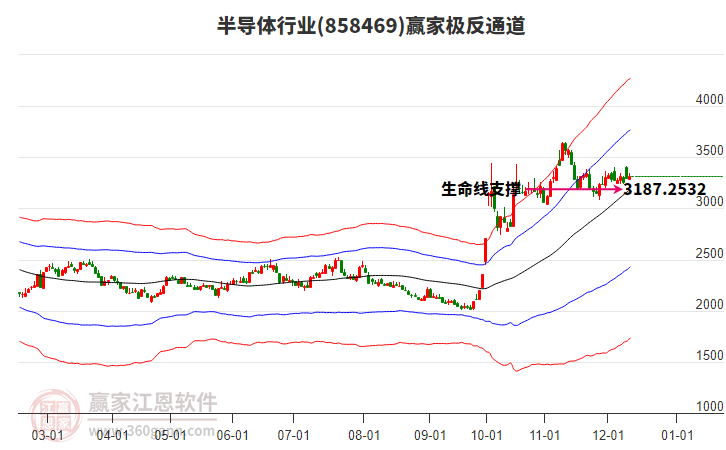Click the tall red candlestick at 10-01
726x450 pixels.
[x=486, y=250]
